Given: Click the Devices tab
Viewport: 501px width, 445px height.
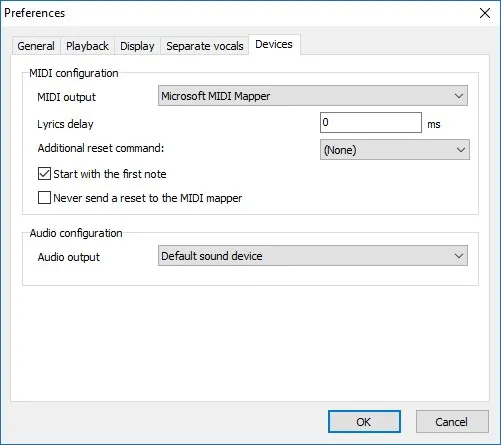Looking at the screenshot, I should click(274, 44).
